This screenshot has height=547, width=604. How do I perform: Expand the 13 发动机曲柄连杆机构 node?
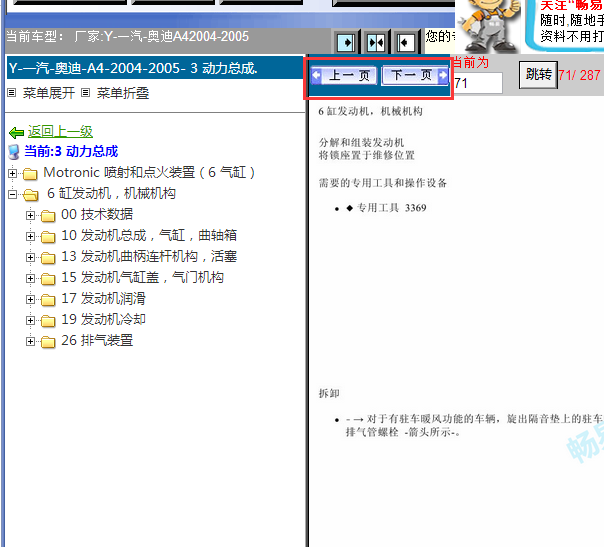(30, 257)
